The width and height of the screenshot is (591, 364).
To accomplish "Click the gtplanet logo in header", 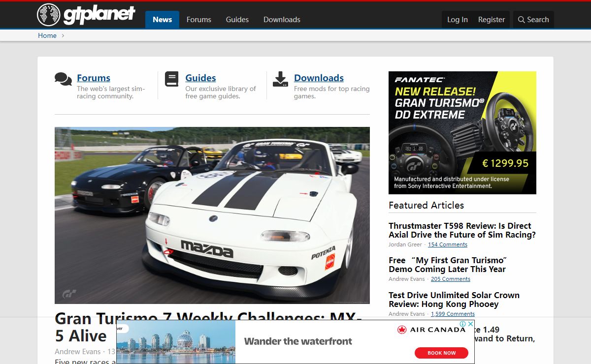I will coord(86,15).
